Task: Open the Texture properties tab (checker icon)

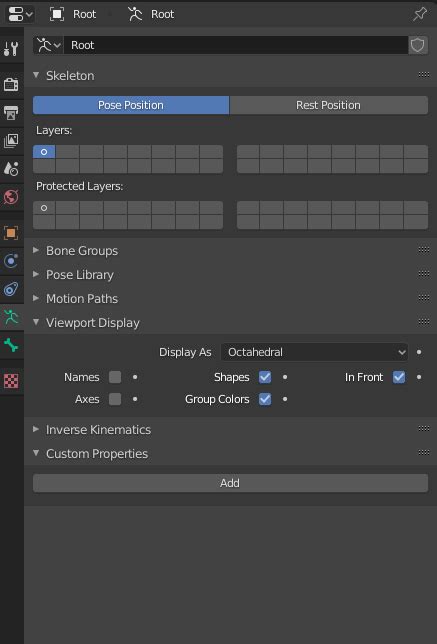Action: coord(11,381)
